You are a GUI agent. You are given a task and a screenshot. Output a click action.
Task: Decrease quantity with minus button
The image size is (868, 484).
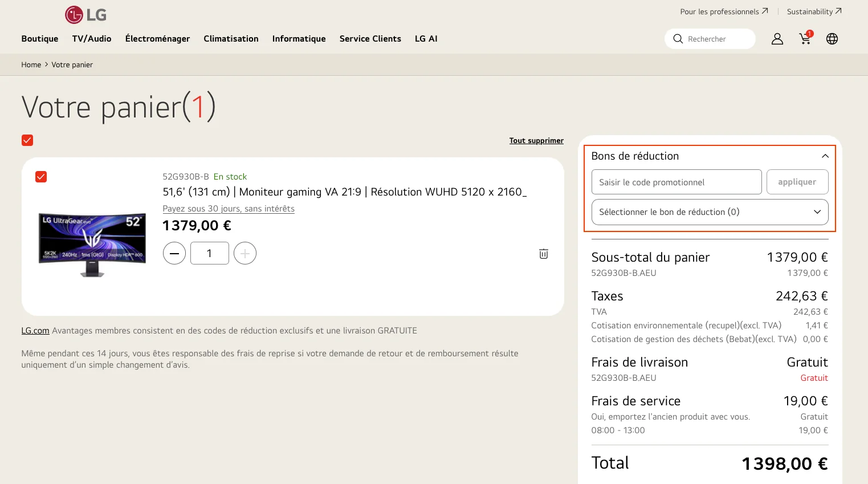[174, 253]
